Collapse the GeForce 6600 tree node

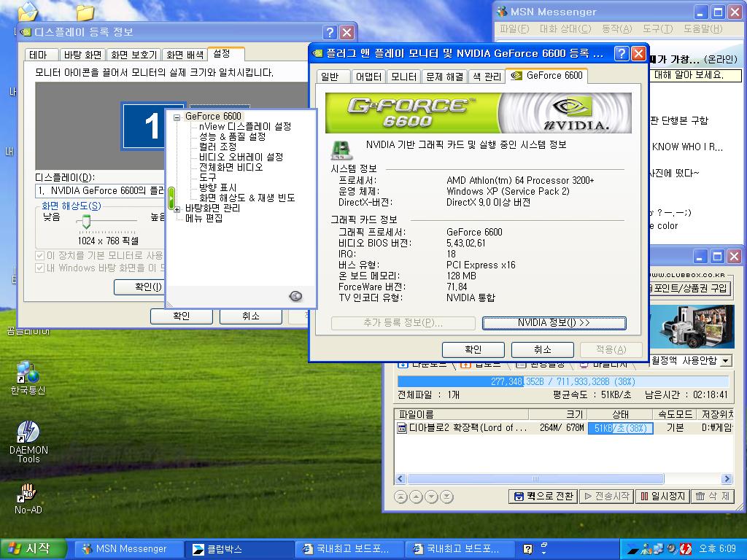177,117
